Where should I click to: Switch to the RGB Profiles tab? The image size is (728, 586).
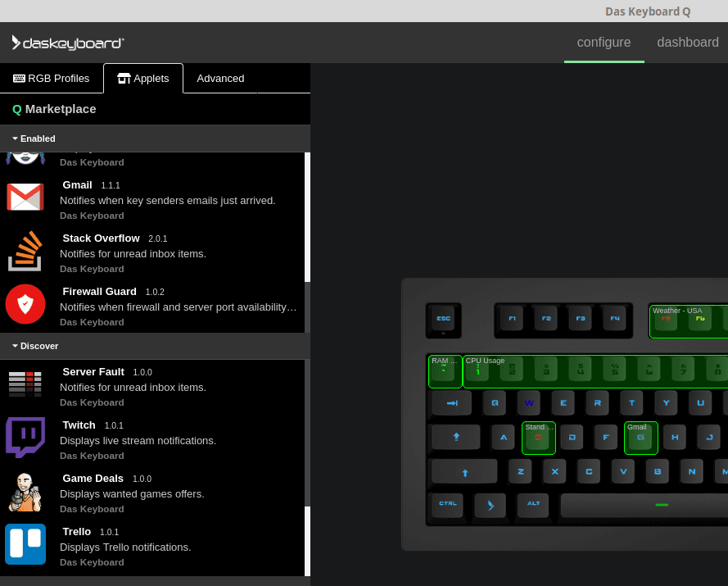(x=52, y=78)
